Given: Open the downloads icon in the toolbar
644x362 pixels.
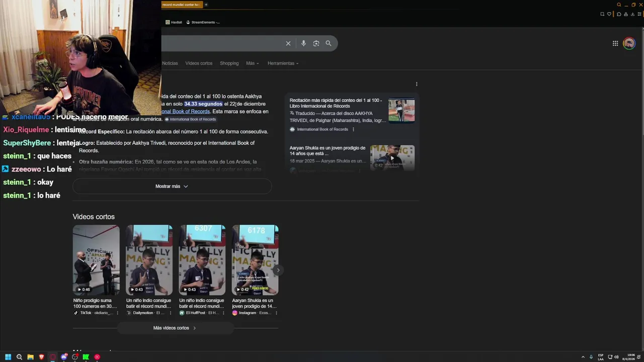Looking at the screenshot, I should (x=632, y=14).
